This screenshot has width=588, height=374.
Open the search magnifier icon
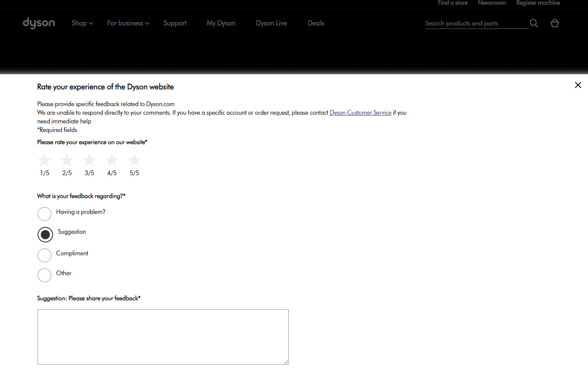click(534, 23)
